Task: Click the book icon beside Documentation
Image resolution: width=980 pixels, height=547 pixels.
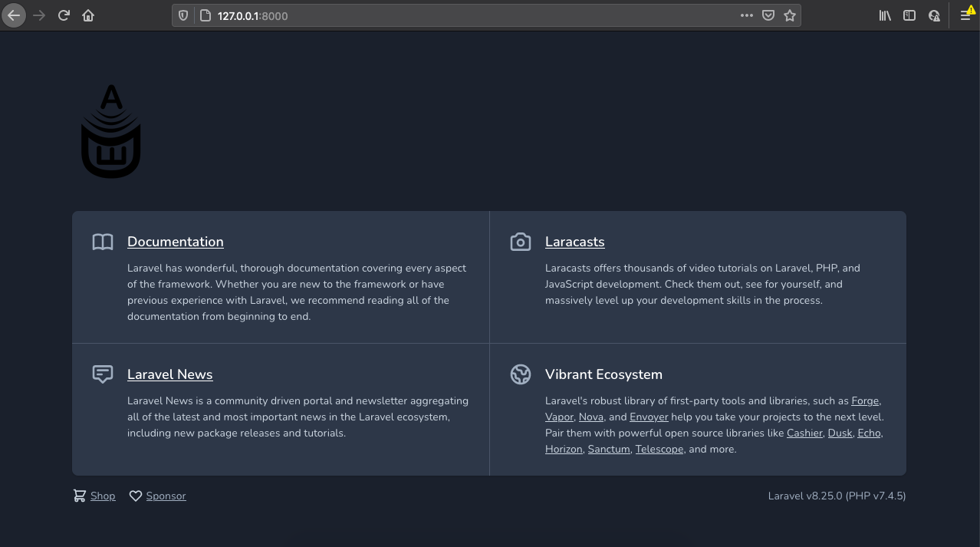Action: [x=103, y=242]
